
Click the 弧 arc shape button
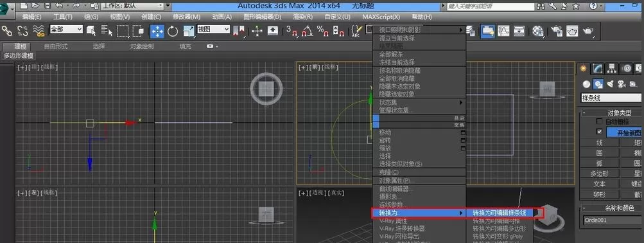[x=599, y=163]
